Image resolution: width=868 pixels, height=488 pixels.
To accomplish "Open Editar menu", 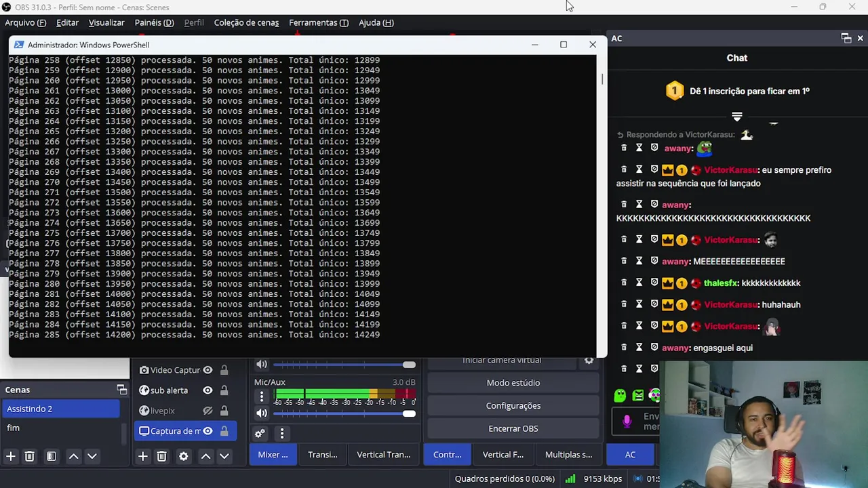I will [67, 22].
